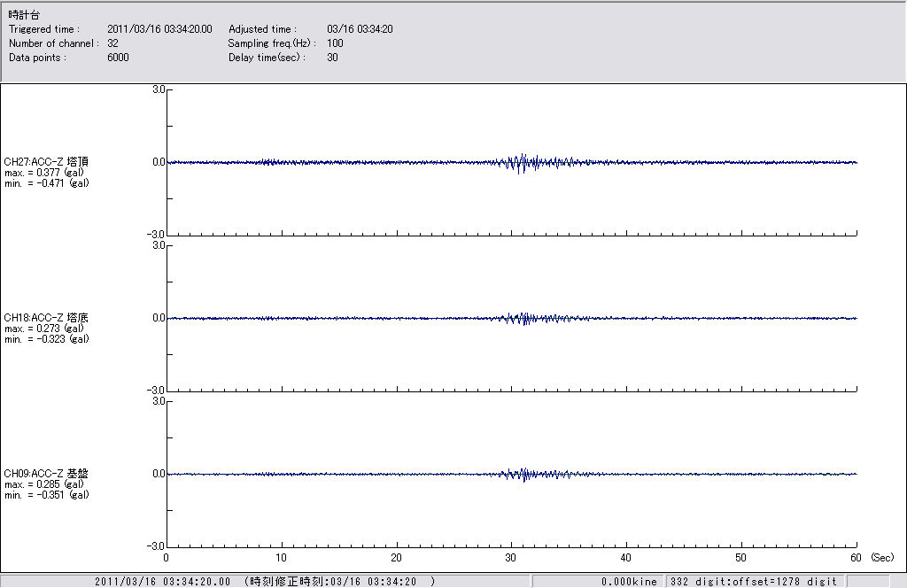Click the 10 second mark on time axis
Screen dimensions: 907x588
(x=281, y=558)
